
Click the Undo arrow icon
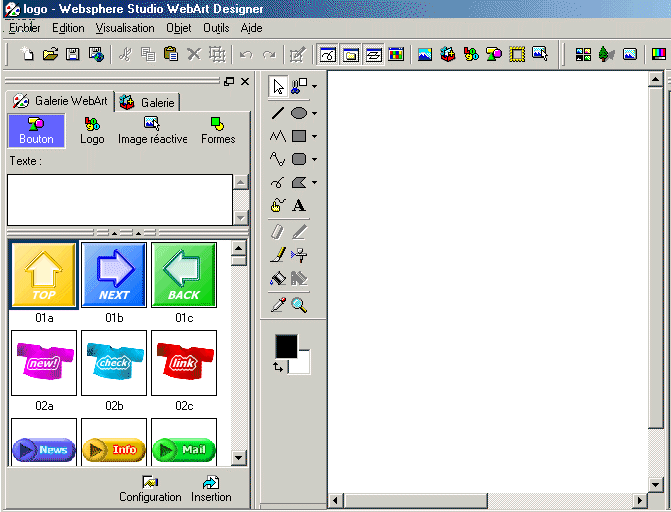246,55
